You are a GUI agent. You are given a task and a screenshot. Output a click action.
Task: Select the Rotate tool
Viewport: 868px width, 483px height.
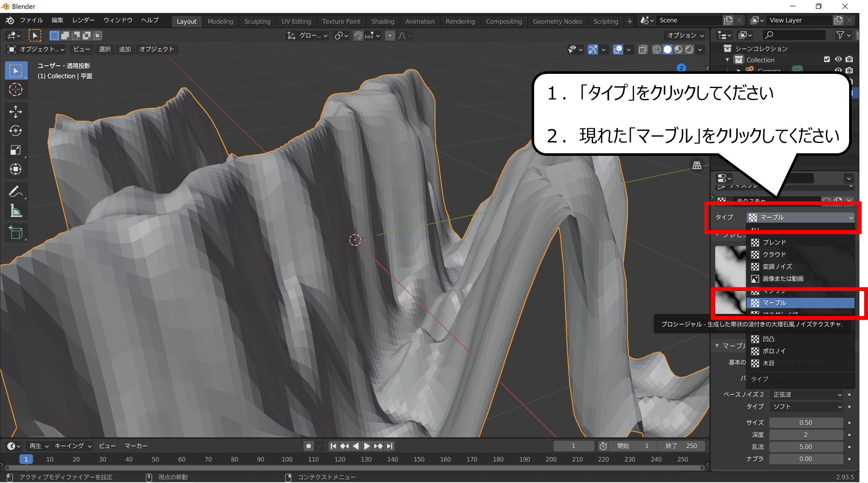click(x=16, y=131)
